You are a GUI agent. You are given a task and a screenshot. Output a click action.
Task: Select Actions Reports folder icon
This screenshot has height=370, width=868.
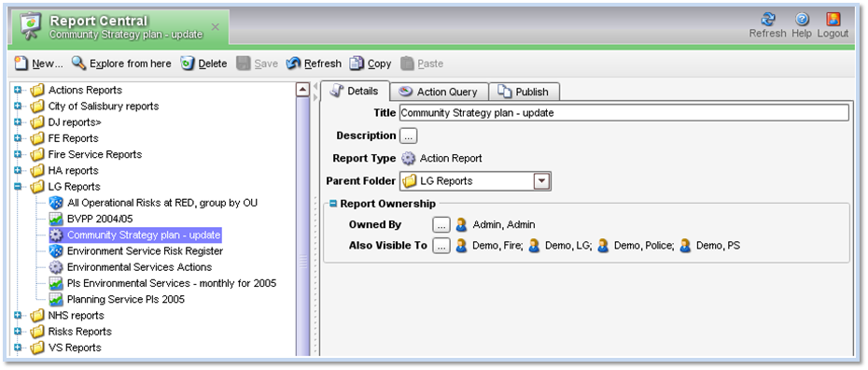coord(37,90)
